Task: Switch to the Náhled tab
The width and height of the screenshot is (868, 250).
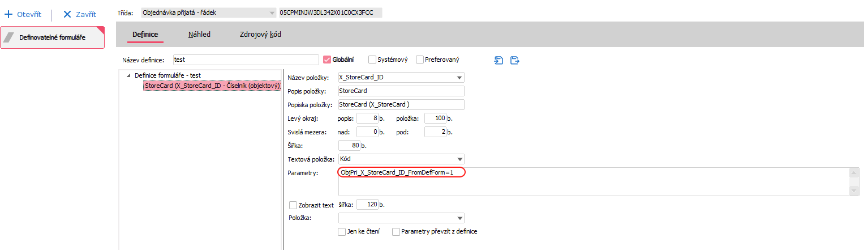Action: (199, 35)
